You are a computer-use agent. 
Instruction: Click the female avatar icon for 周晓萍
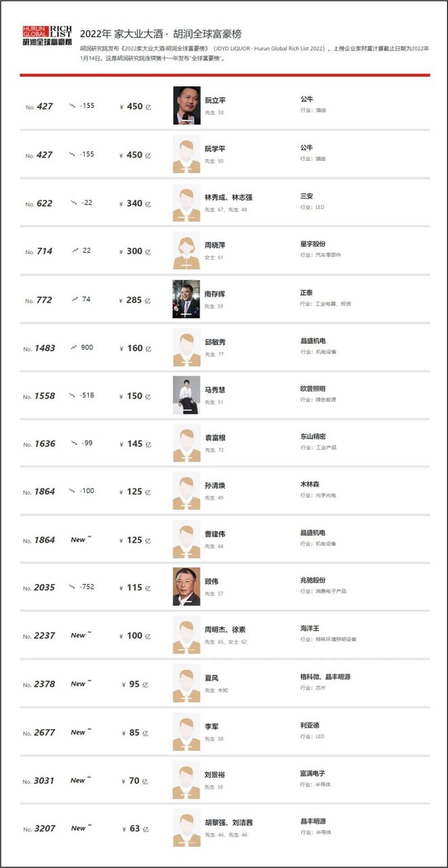187,251
